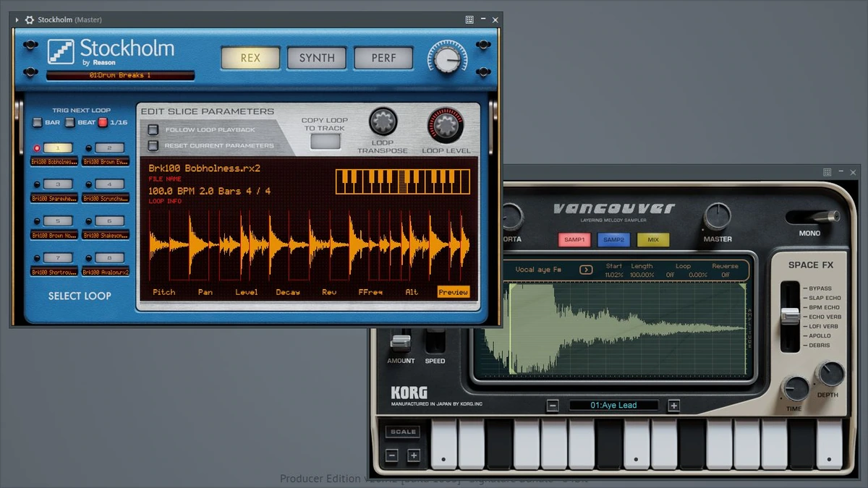The image size is (868, 488).
Task: Select the Pan slice parameter
Action: click(x=205, y=292)
